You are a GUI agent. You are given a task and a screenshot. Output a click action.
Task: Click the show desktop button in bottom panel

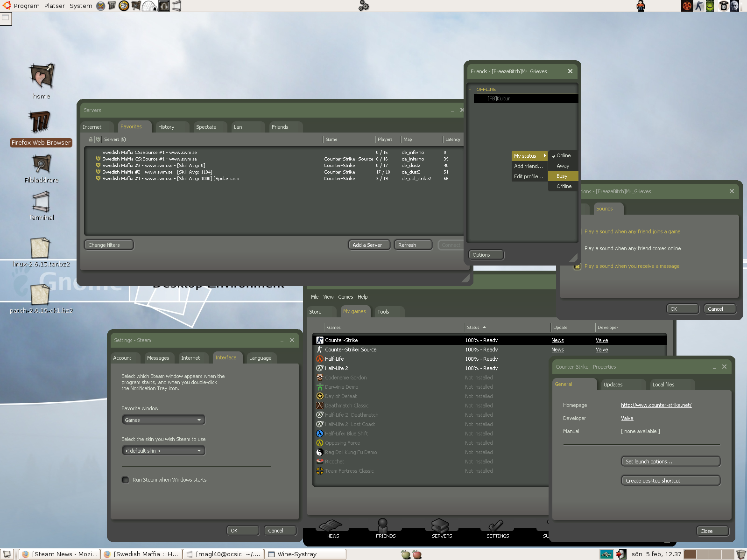coord(7,554)
